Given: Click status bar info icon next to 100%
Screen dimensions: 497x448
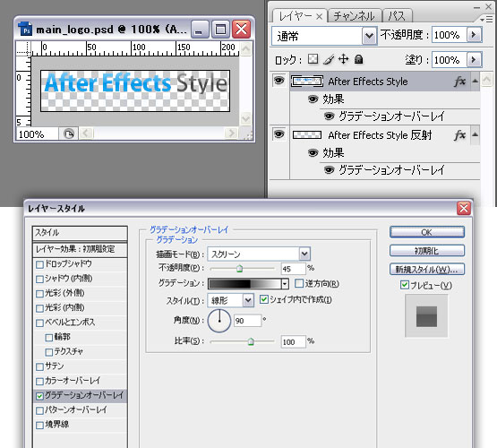Looking at the screenshot, I should [69, 134].
